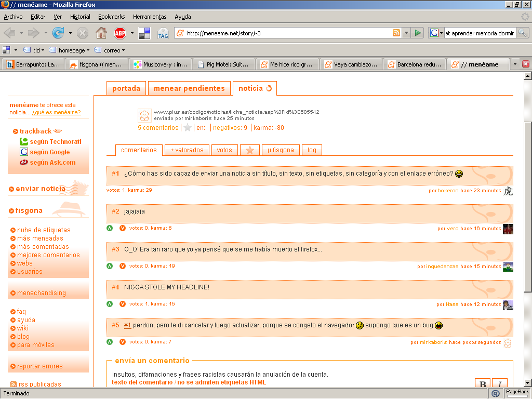Click the Firefox Home button
Viewport: 532px width, 399px height.
pyautogui.click(x=101, y=33)
